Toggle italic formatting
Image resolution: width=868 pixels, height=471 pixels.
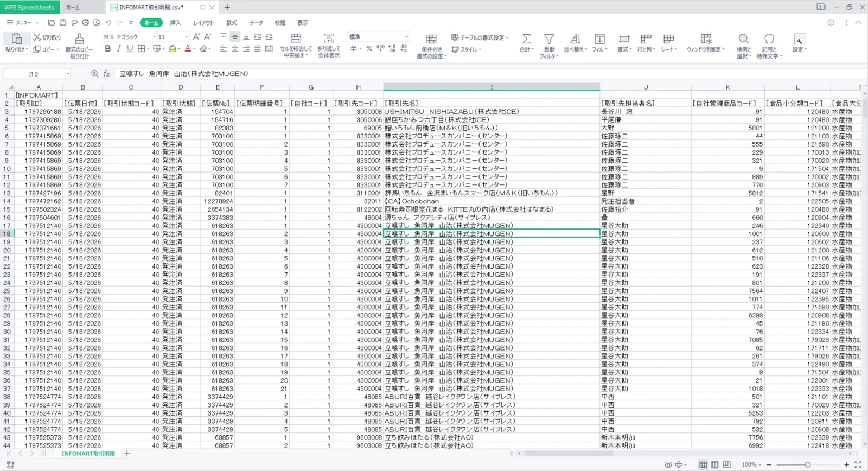coord(119,49)
